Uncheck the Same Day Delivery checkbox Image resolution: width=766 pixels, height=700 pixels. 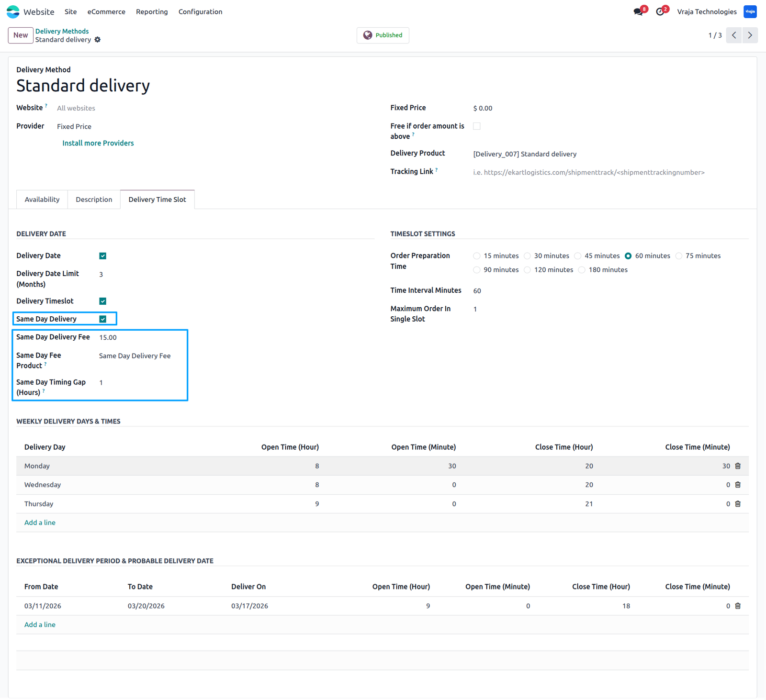pyautogui.click(x=103, y=319)
